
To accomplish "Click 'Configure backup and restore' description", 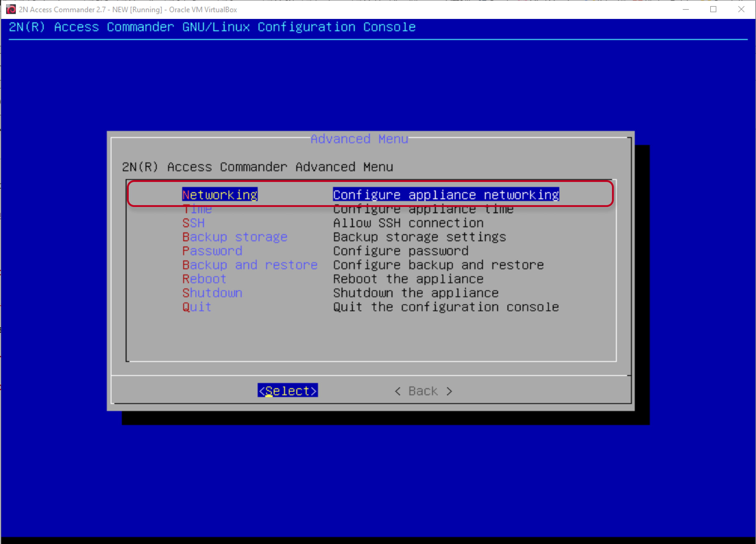I will [x=438, y=265].
